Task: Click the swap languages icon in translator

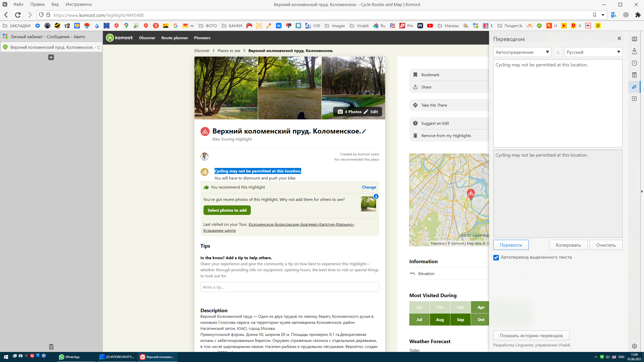Action: [x=558, y=52]
